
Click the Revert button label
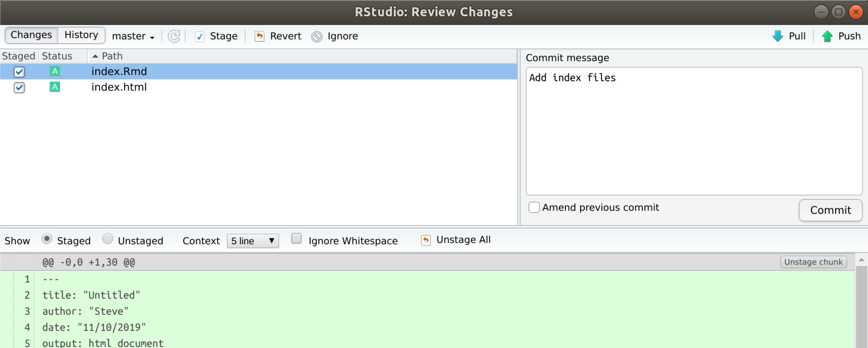tap(285, 36)
